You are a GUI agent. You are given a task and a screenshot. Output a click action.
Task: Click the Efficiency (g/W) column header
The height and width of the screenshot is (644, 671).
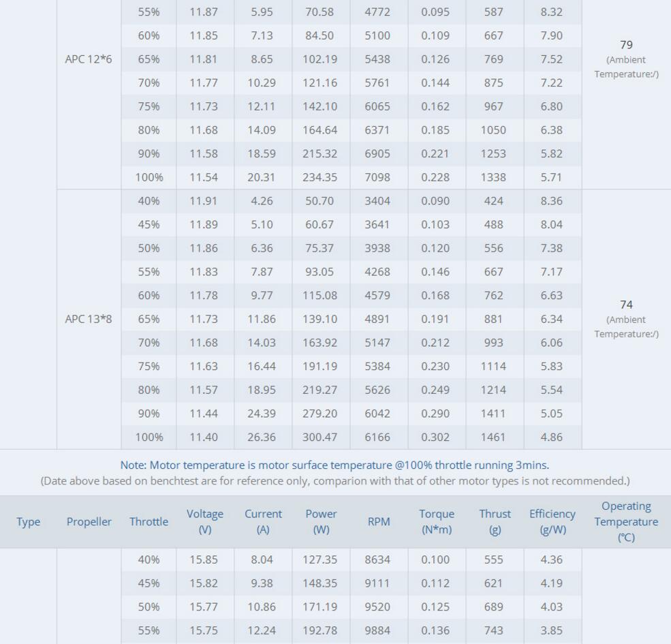pyautogui.click(x=552, y=521)
